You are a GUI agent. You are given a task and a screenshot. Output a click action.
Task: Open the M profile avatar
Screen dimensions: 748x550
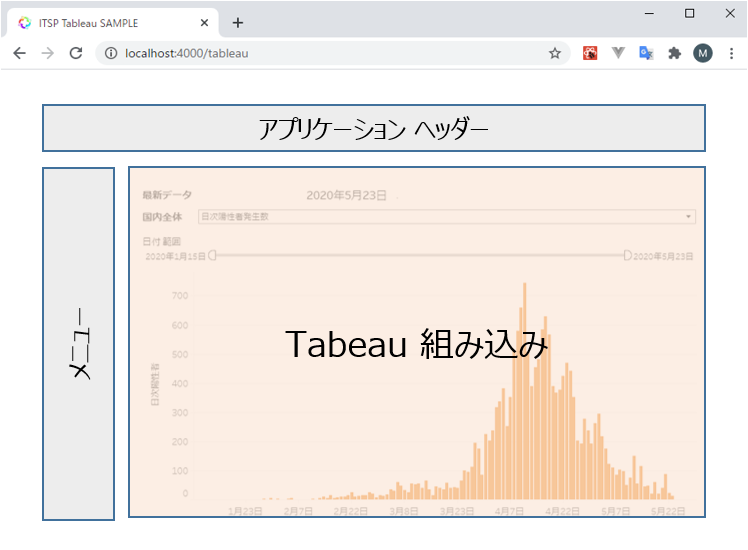pyautogui.click(x=703, y=53)
